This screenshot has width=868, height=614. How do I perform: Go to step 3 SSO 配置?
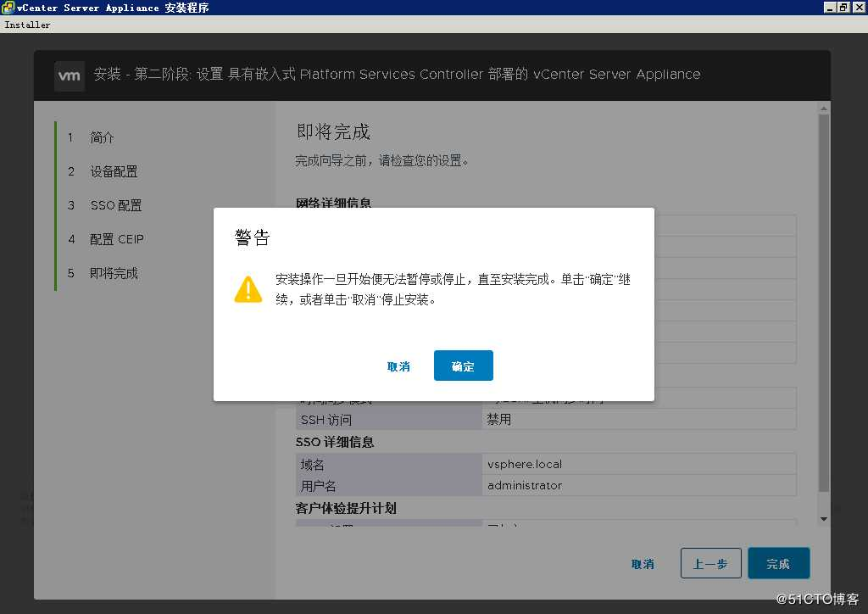(116, 205)
